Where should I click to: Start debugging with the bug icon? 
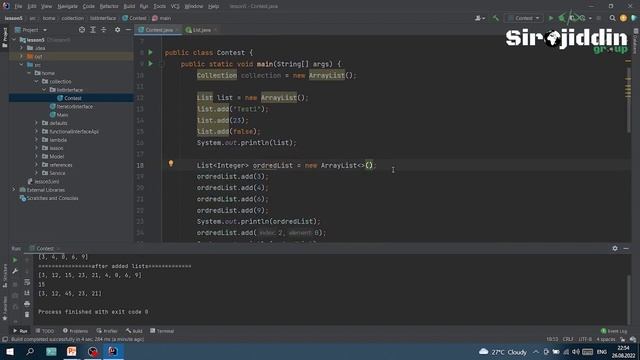coord(562,18)
